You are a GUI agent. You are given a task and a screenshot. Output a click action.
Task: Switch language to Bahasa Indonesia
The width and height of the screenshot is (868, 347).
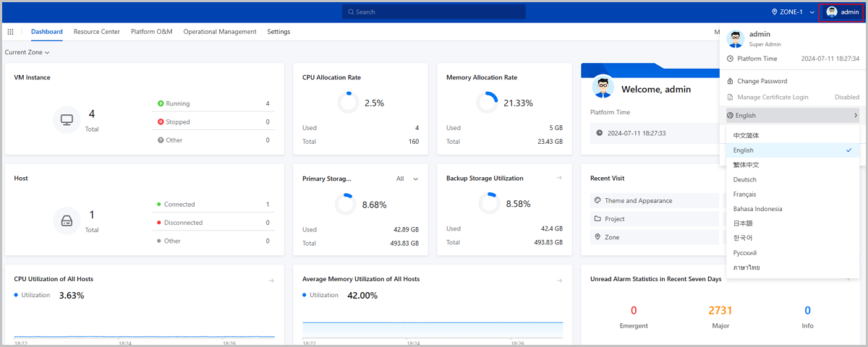pyautogui.click(x=756, y=209)
